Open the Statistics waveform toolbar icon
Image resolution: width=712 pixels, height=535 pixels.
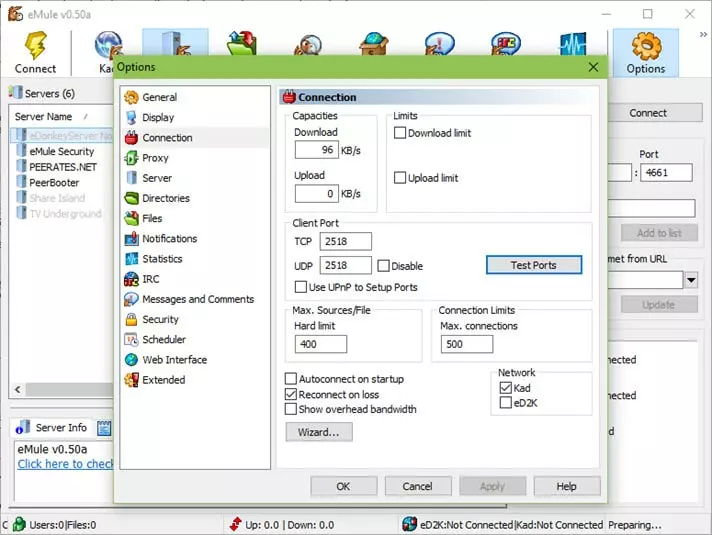[573, 44]
